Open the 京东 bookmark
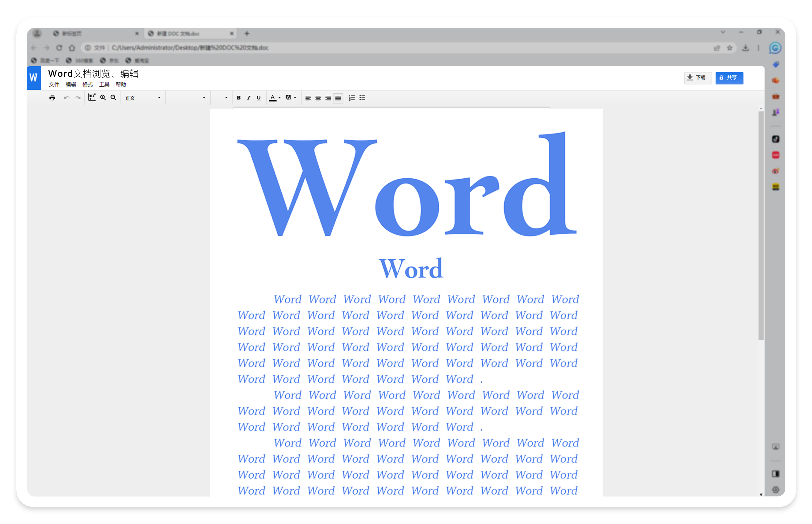Image resolution: width=812 pixels, height=524 pixels. (110, 61)
